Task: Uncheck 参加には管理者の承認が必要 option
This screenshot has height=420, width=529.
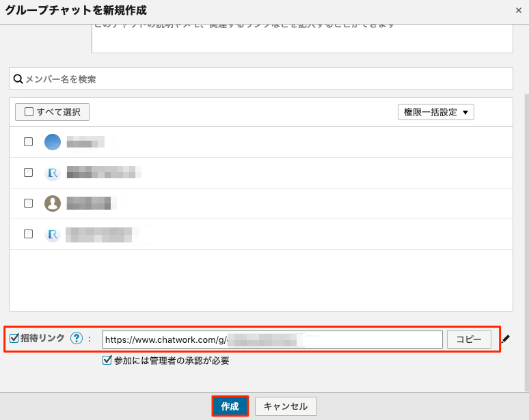Action: (x=107, y=361)
